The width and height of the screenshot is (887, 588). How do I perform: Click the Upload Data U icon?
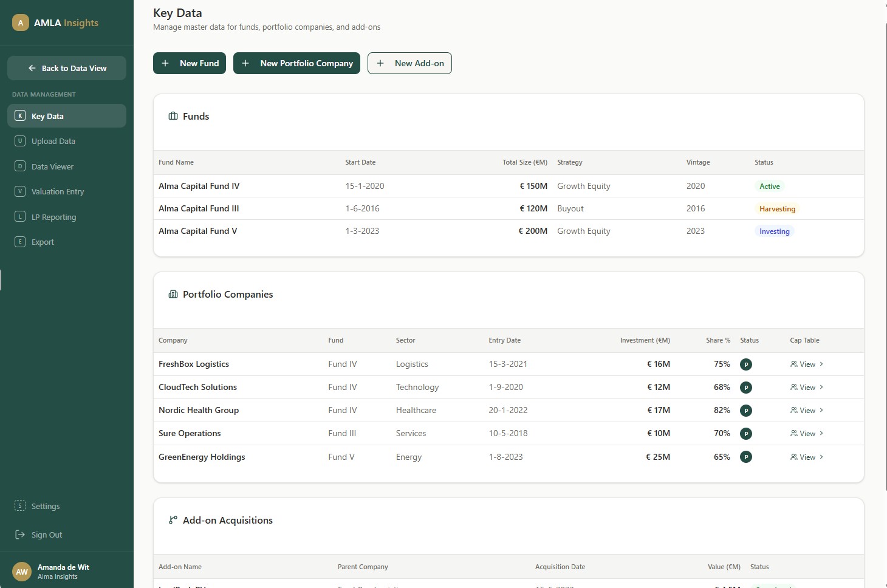(20, 141)
